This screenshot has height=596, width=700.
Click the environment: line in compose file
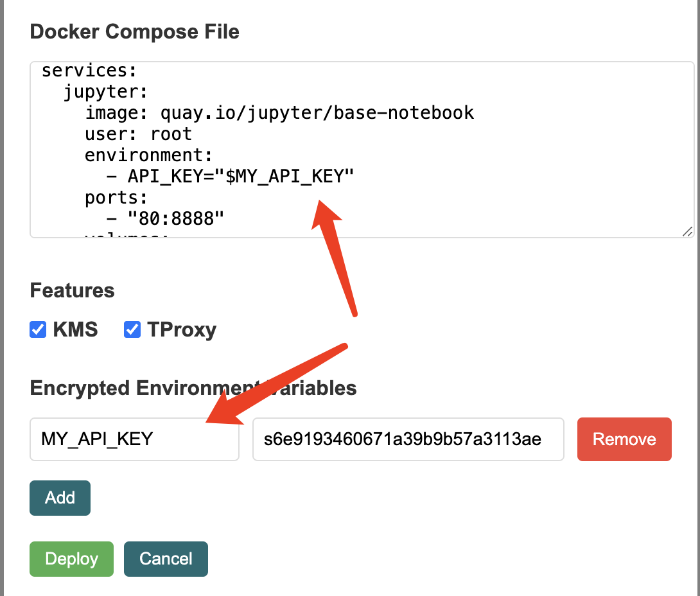pyautogui.click(x=148, y=155)
